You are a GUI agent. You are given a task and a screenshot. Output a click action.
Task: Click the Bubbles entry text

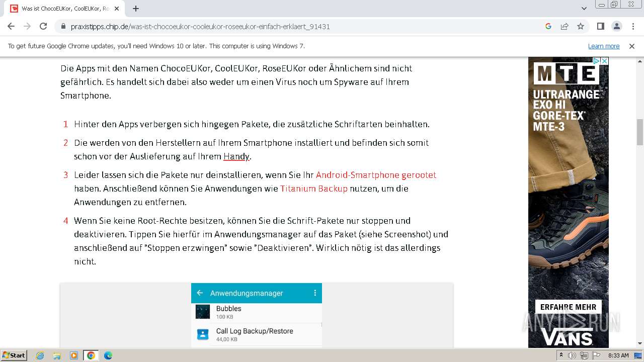click(228, 309)
